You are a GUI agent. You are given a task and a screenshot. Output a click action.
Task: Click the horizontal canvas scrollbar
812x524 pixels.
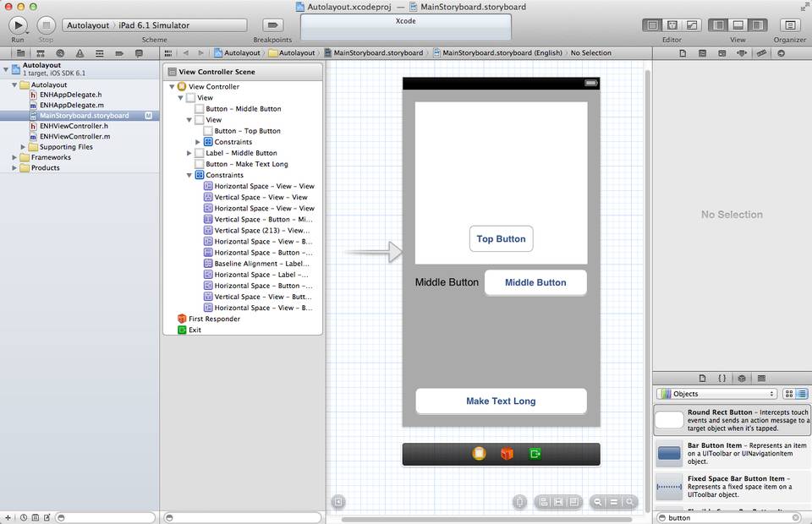486,519
